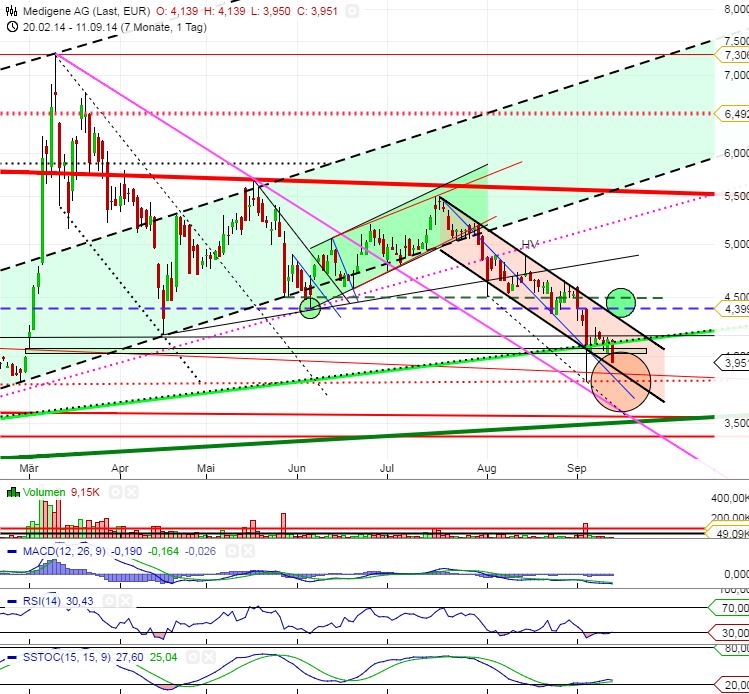This screenshot has height=694, width=749.
Task: Click the Jun label on time axis
Action: [297, 469]
